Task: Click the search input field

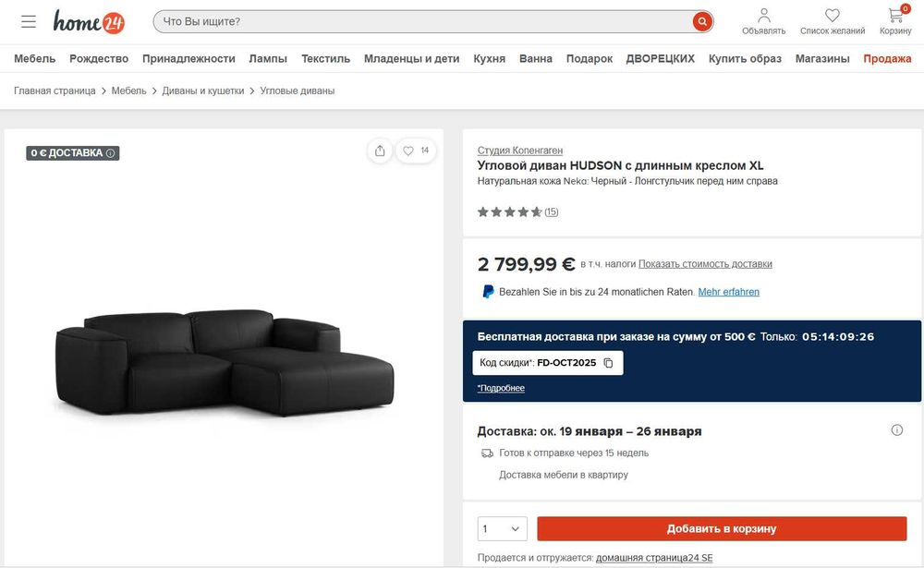Action: click(x=420, y=21)
